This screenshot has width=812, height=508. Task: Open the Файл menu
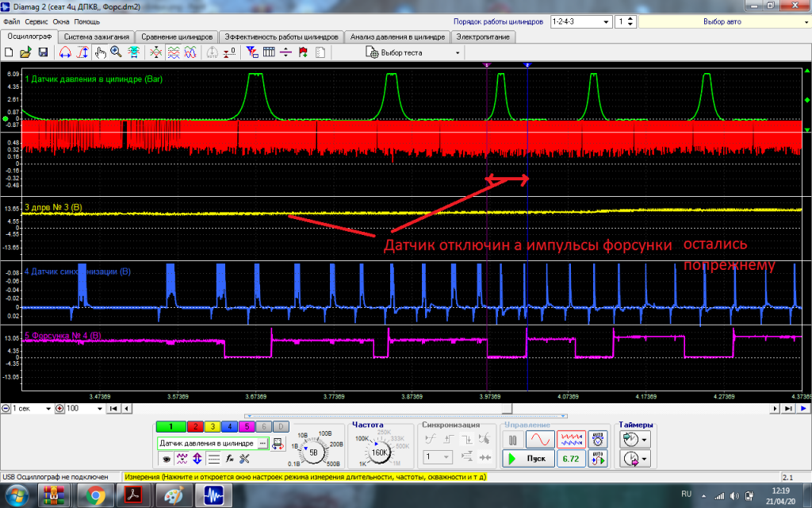(x=11, y=21)
